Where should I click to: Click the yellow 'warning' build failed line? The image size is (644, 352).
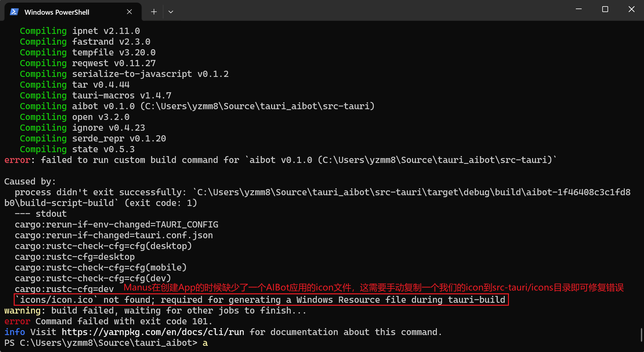pos(155,311)
